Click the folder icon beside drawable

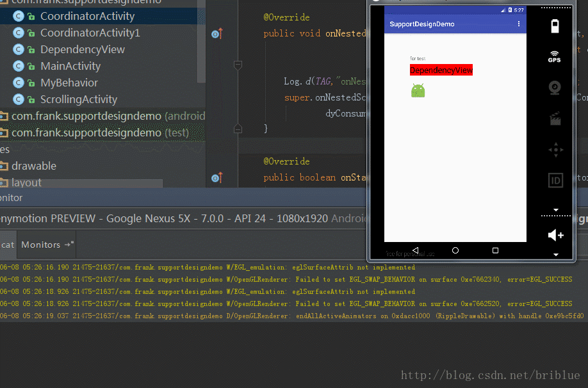click(4, 166)
